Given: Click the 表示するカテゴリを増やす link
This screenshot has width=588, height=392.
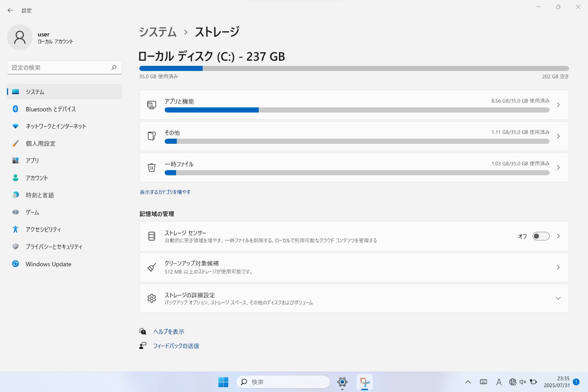Looking at the screenshot, I should point(165,192).
